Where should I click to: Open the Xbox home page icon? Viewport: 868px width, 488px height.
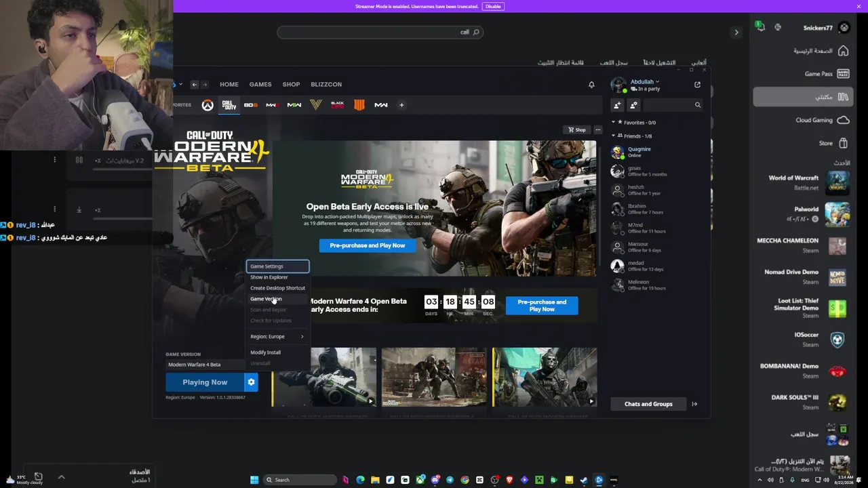[x=843, y=51]
